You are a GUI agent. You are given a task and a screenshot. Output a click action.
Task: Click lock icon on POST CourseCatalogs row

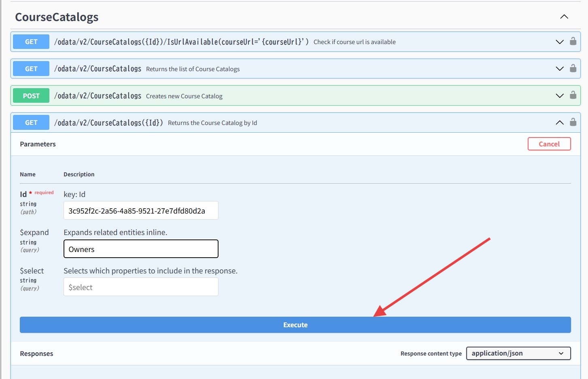tap(573, 95)
